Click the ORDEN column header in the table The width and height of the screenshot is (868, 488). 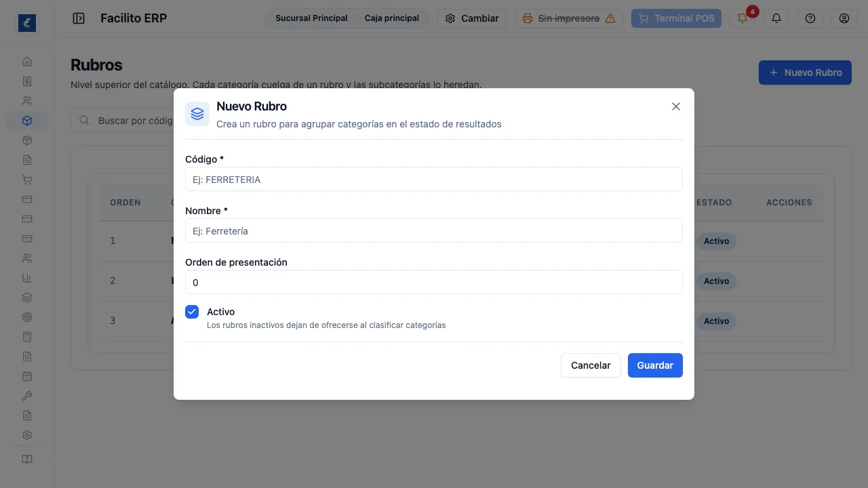[125, 203]
